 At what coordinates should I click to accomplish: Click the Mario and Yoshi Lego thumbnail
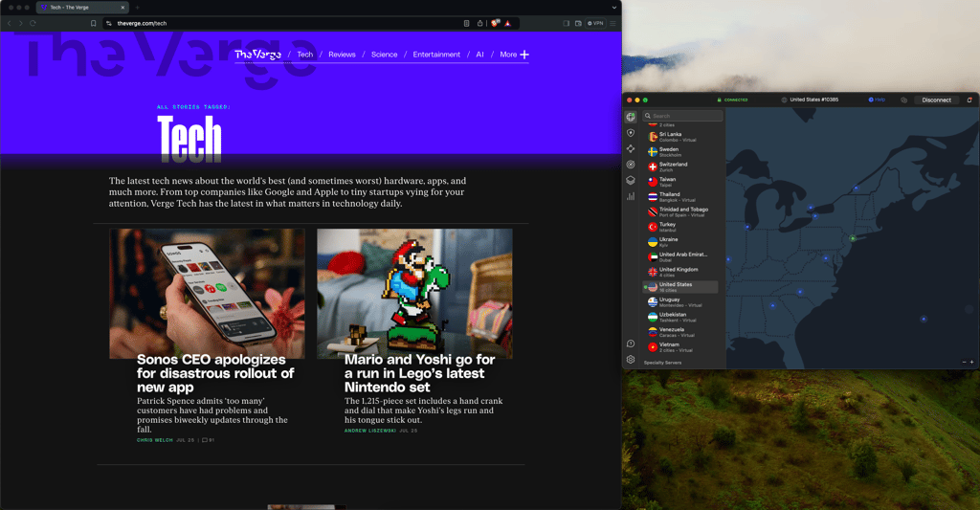coord(414,294)
